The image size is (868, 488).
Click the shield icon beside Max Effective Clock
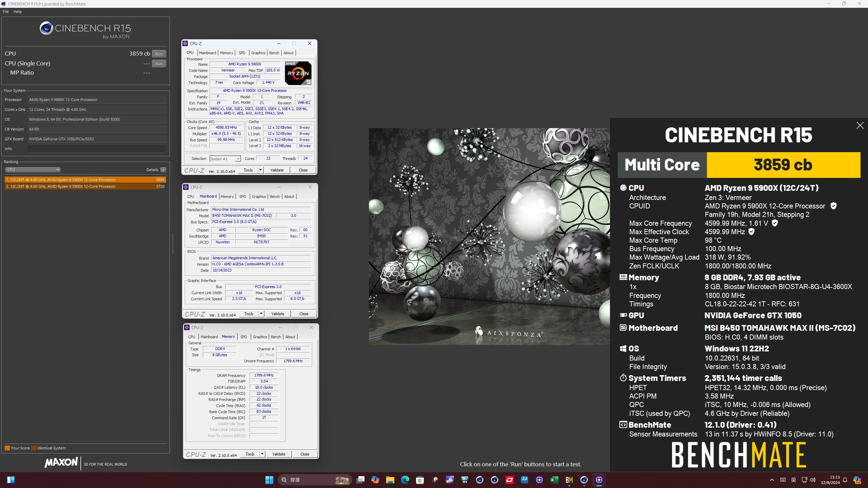[x=751, y=232]
